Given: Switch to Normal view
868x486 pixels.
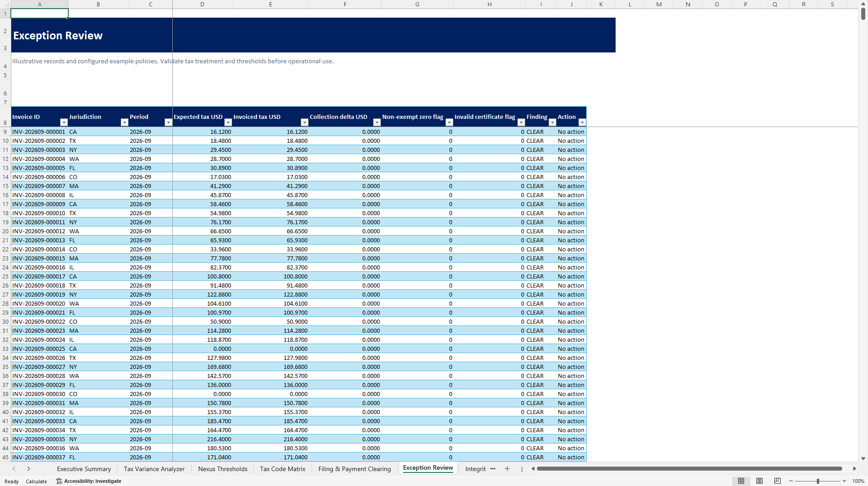Looking at the screenshot, I should 741,481.
